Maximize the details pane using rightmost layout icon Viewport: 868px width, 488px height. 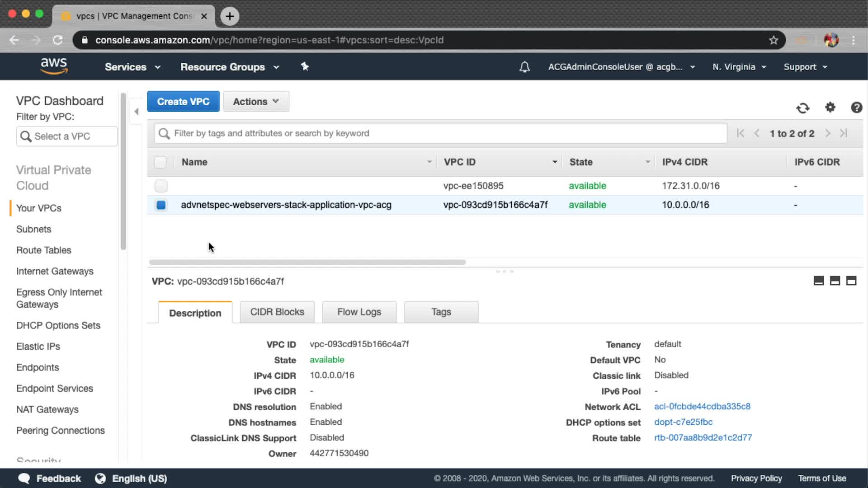(851, 281)
